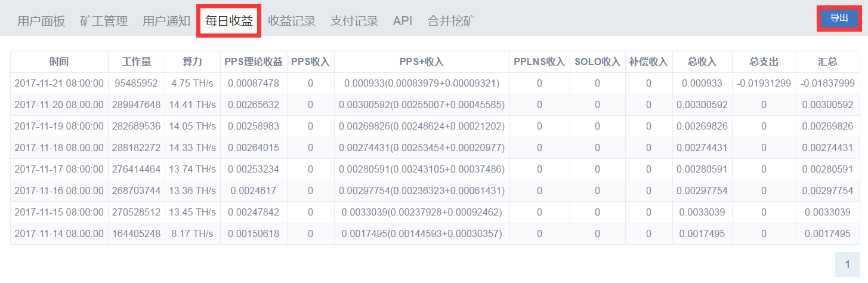Open the 支付记录 tab

tap(354, 21)
